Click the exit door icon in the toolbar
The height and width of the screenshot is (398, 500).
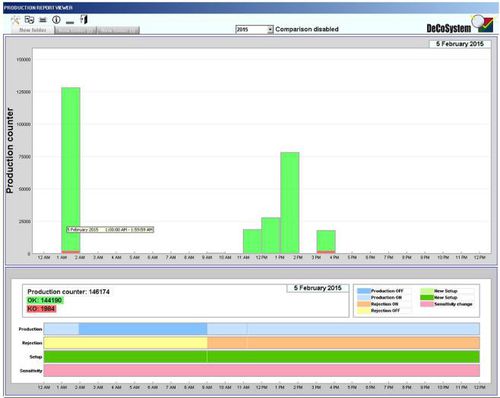pyautogui.click(x=84, y=20)
